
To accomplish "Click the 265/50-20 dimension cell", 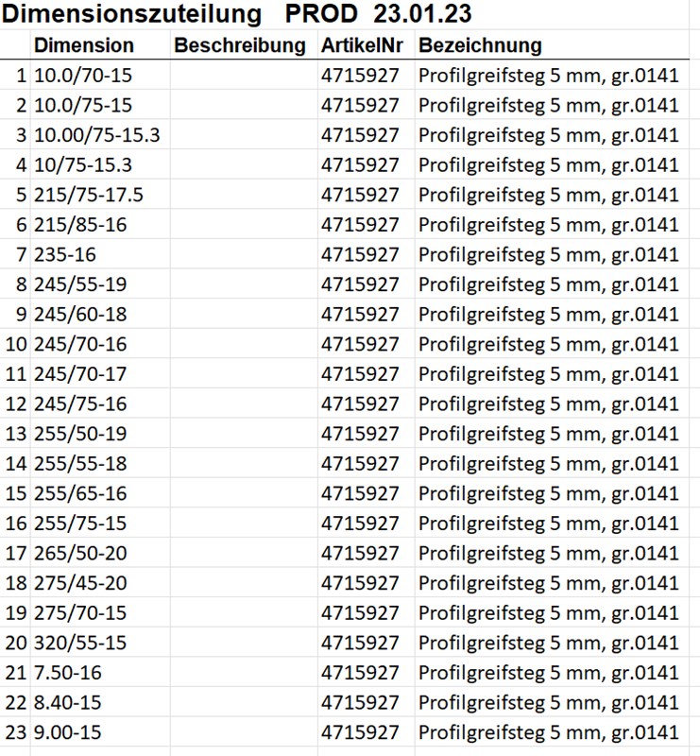I will click(80, 553).
